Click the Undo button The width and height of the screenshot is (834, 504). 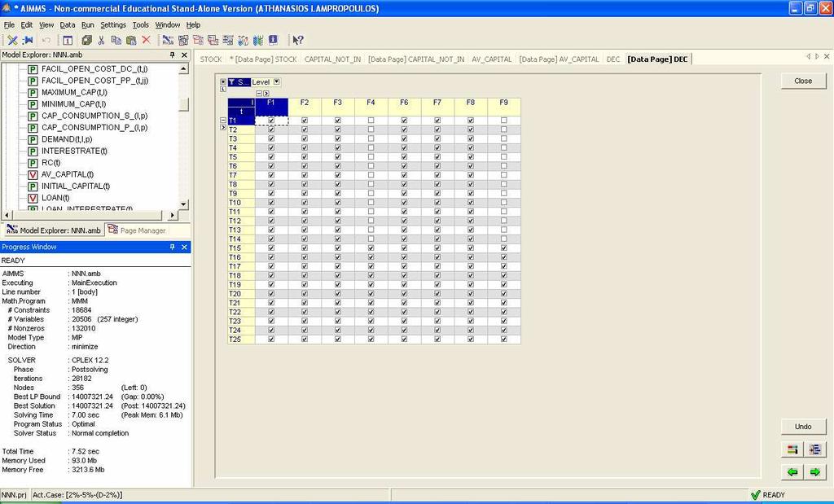pyautogui.click(x=803, y=427)
